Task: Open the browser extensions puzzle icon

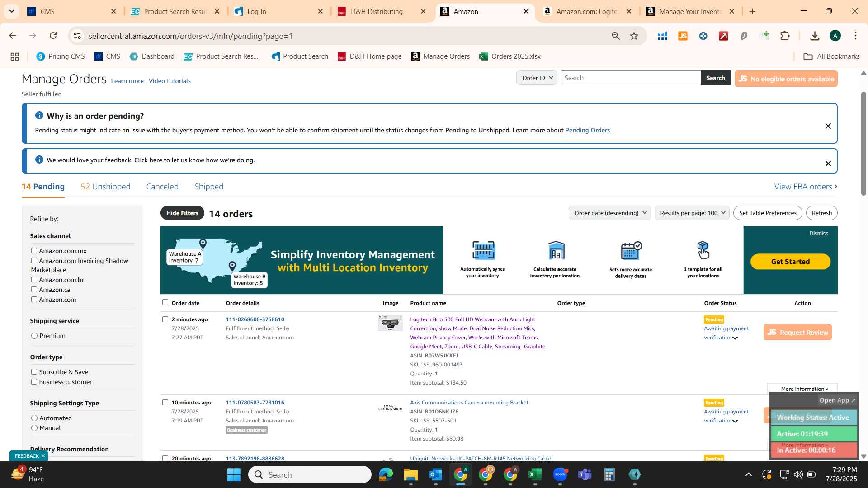Action: coord(785,36)
